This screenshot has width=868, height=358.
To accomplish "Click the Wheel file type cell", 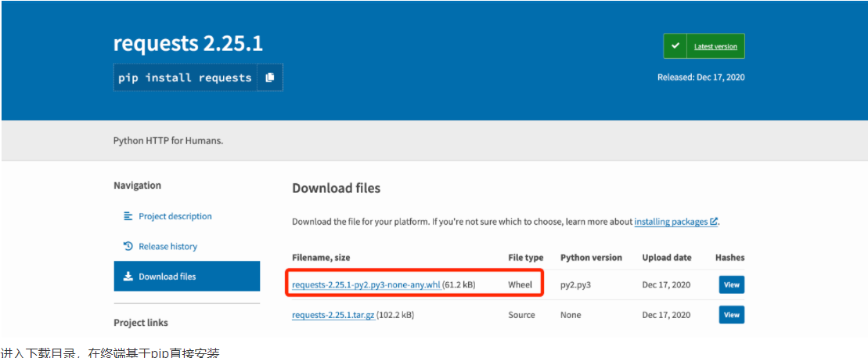I will pyautogui.click(x=520, y=285).
